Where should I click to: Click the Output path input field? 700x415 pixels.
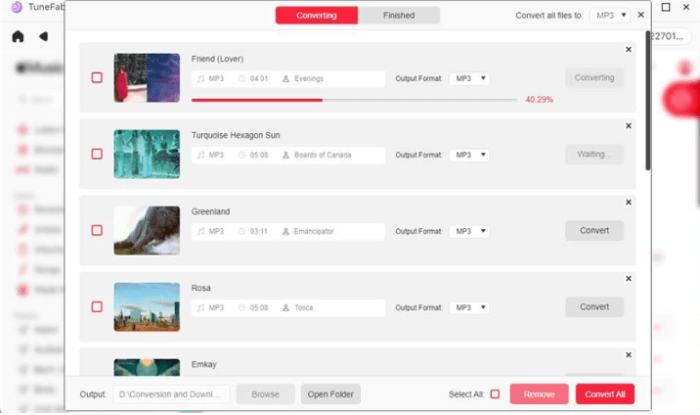click(x=171, y=394)
